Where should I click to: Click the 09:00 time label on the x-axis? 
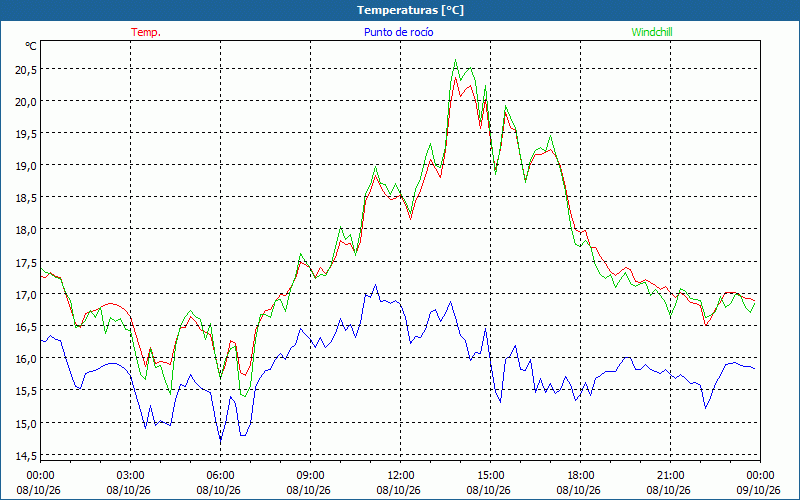point(310,475)
